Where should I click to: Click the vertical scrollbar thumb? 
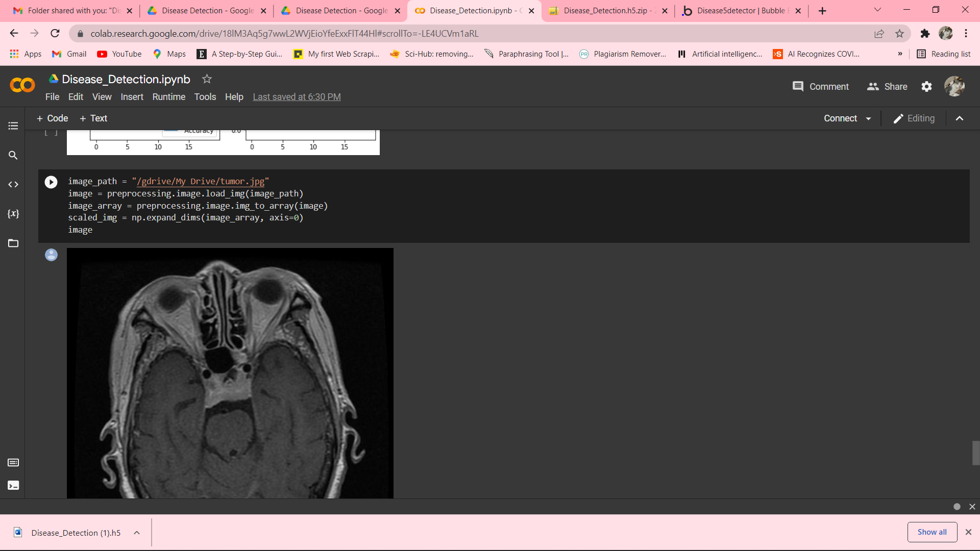pyautogui.click(x=975, y=453)
